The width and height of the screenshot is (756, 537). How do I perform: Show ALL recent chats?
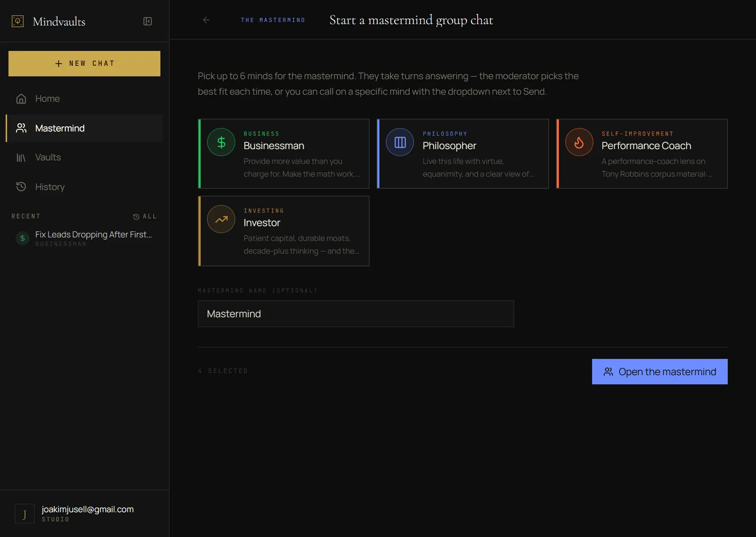145,216
